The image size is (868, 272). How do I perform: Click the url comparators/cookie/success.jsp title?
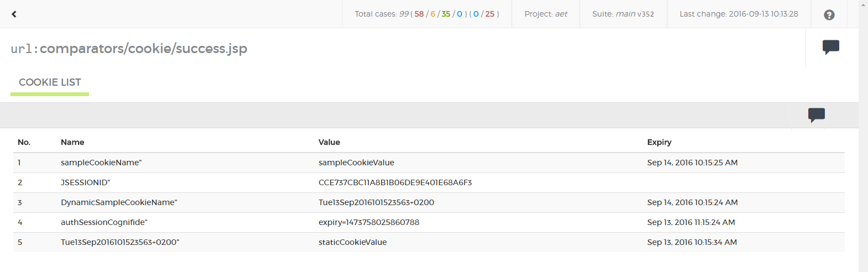coord(129,49)
